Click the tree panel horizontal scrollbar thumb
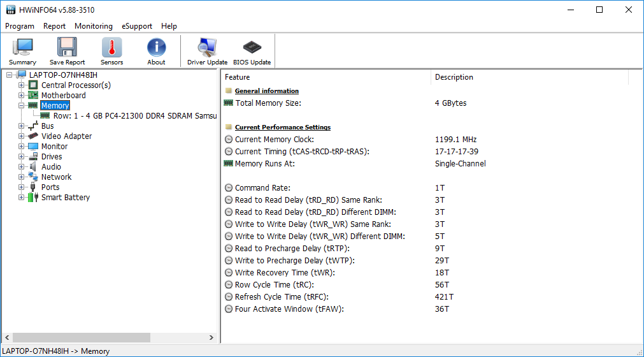 (x=82, y=337)
